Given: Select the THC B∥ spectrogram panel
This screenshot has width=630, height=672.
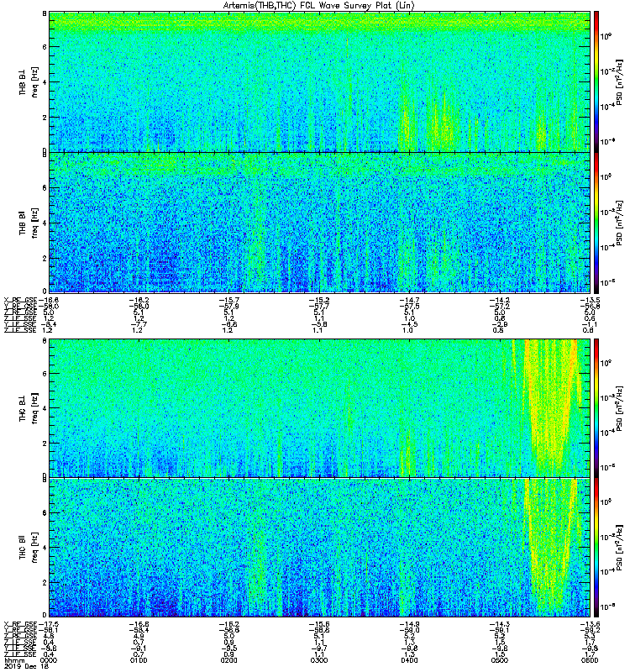Looking at the screenshot, I should pyautogui.click(x=319, y=548).
